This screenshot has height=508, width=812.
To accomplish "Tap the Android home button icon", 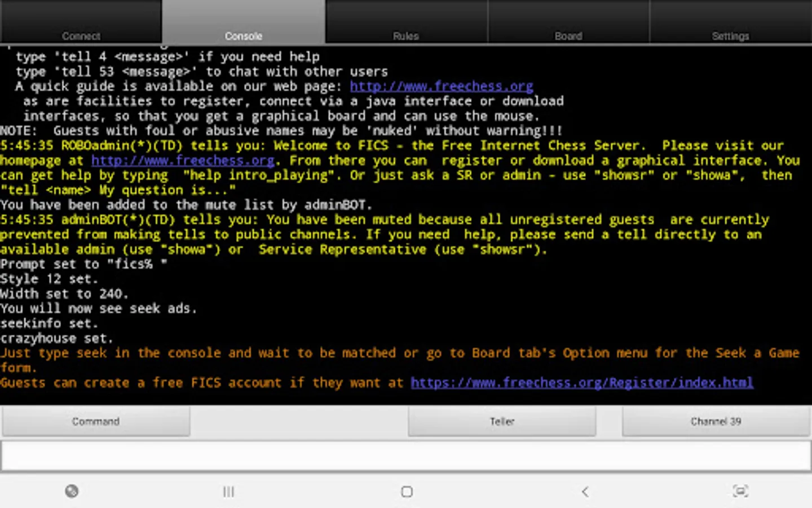I will tap(407, 492).
